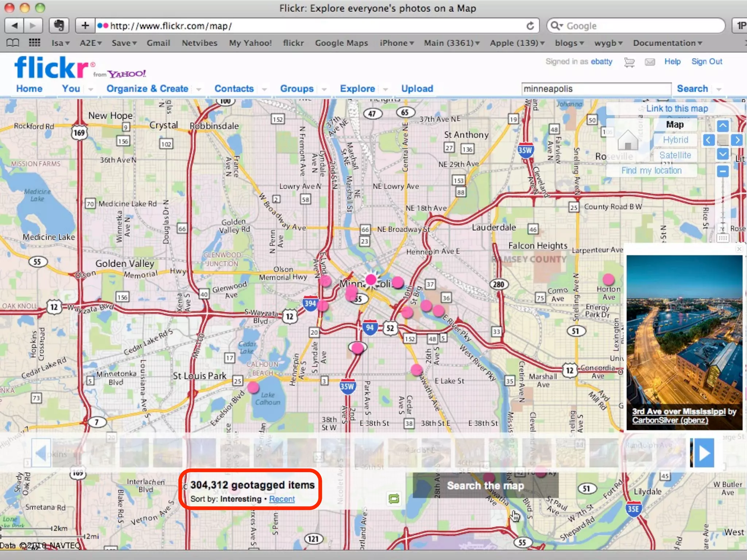This screenshot has height=560, width=747.
Task: Expand the Explore menu arrow
Action: click(x=386, y=89)
